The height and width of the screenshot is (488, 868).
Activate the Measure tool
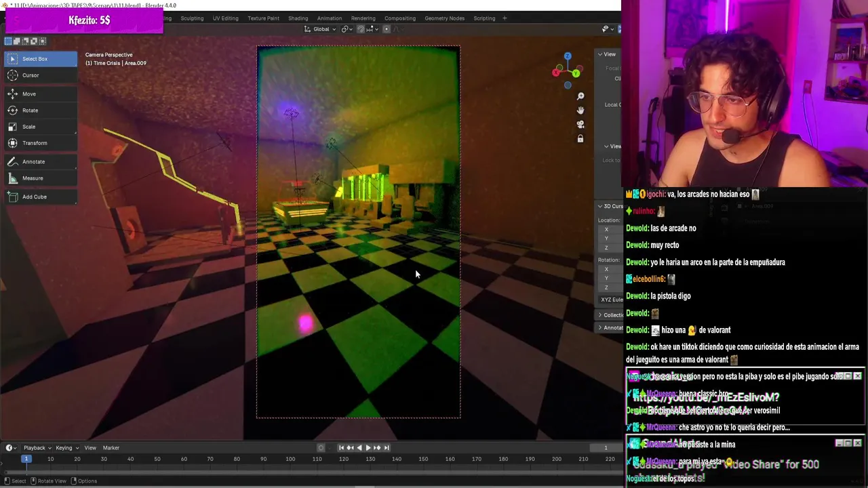[x=40, y=178]
